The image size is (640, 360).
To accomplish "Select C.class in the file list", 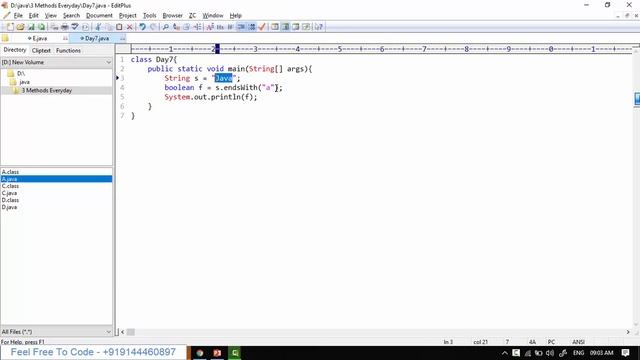I will click(10, 186).
